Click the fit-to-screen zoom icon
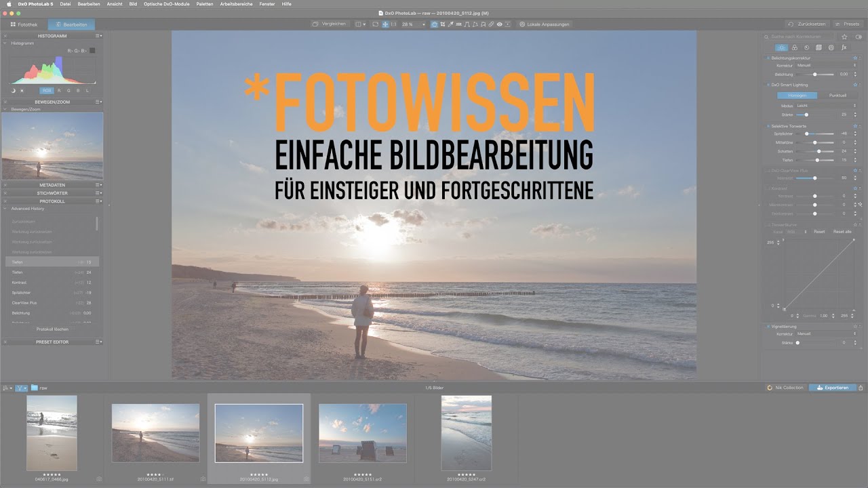Screen dimensions: 868x488 [x=385, y=24]
